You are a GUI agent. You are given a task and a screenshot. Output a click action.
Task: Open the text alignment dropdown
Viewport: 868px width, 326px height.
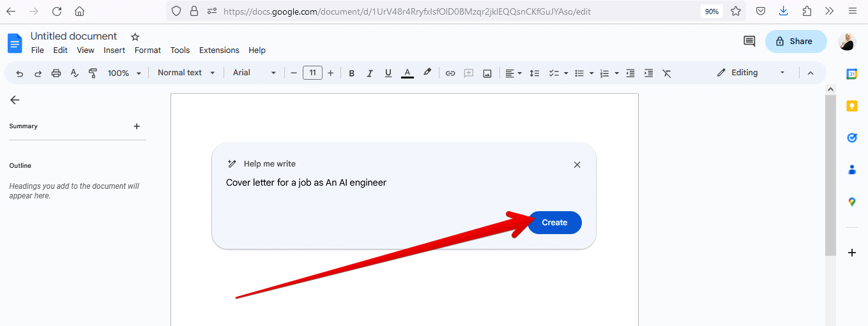click(514, 73)
